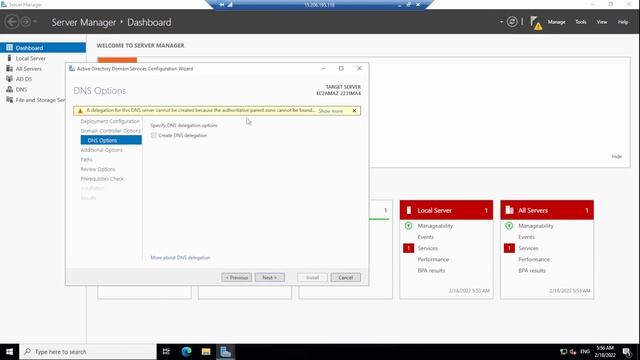Viewport: 640px width, 360px height.
Task: Go to Deployment Configuration step
Action: [x=110, y=121]
